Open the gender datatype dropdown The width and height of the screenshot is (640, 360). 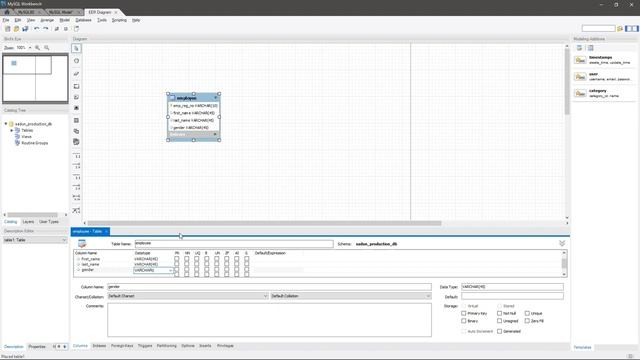coord(170,270)
